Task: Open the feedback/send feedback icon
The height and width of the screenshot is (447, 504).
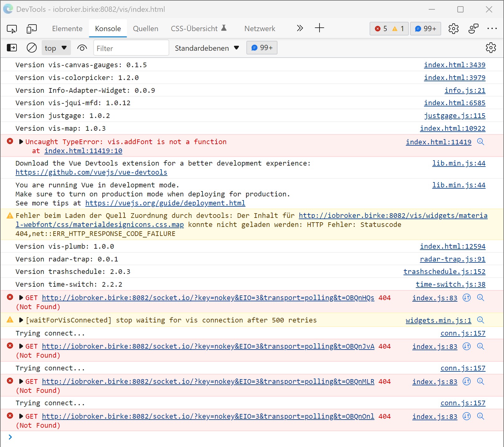Action: 473,29
